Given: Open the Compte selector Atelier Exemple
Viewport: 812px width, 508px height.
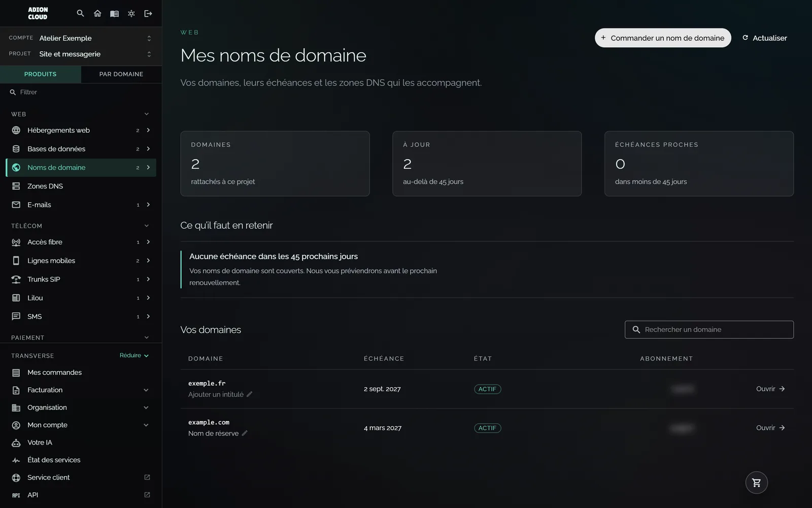Looking at the screenshot, I should point(81,38).
